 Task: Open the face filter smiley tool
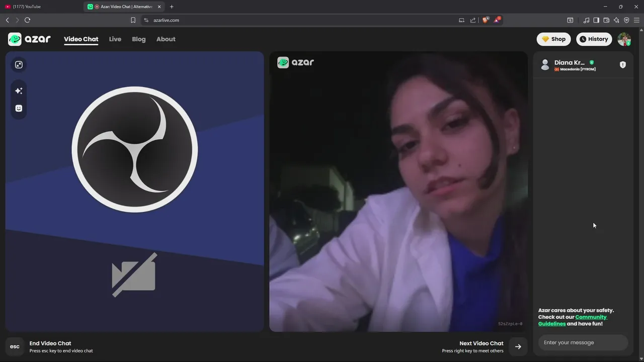click(x=19, y=108)
